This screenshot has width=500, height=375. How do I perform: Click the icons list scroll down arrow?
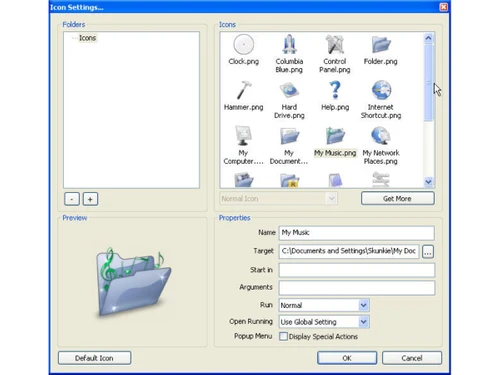(x=428, y=182)
